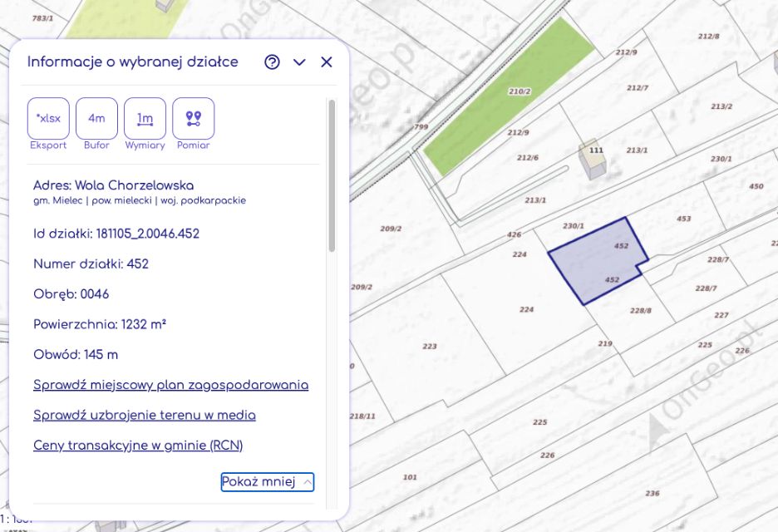
Task: Open Ceny transakcyjne w gminie (RCN) link
Action: 138,446
